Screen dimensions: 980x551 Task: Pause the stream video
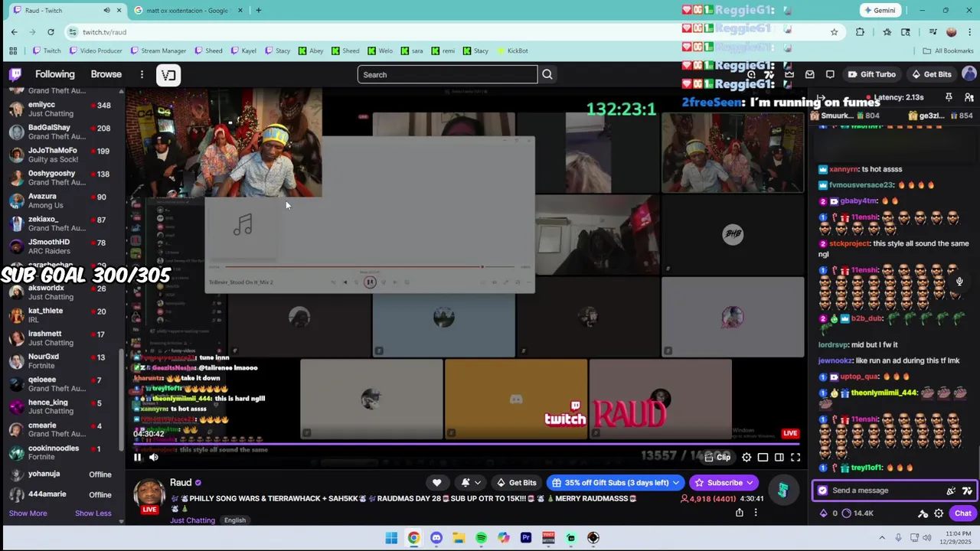click(x=138, y=457)
